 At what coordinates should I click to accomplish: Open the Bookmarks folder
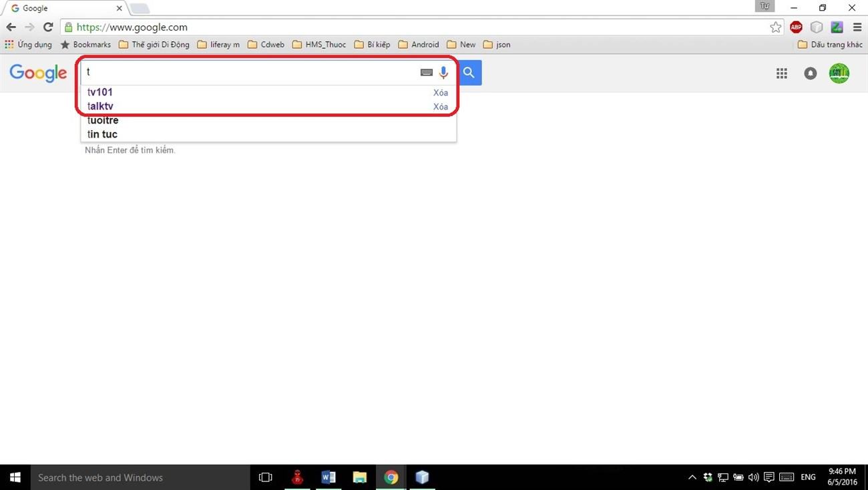coord(85,45)
